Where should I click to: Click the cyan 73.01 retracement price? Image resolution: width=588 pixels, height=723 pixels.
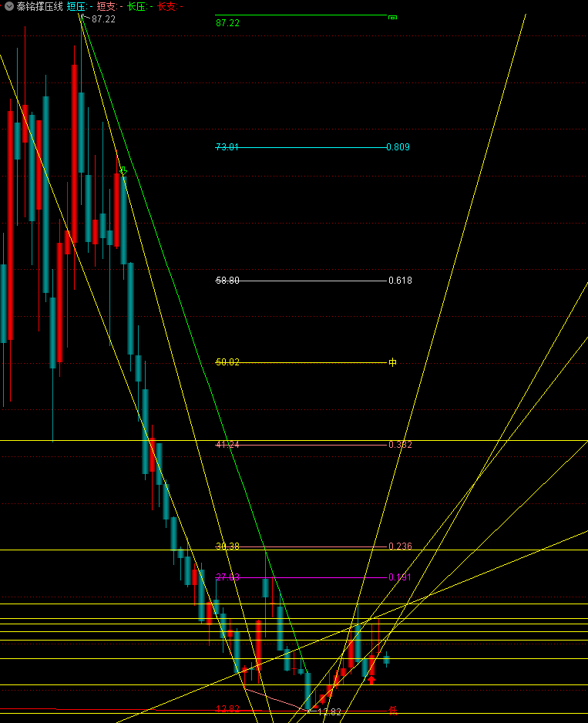coord(227,147)
